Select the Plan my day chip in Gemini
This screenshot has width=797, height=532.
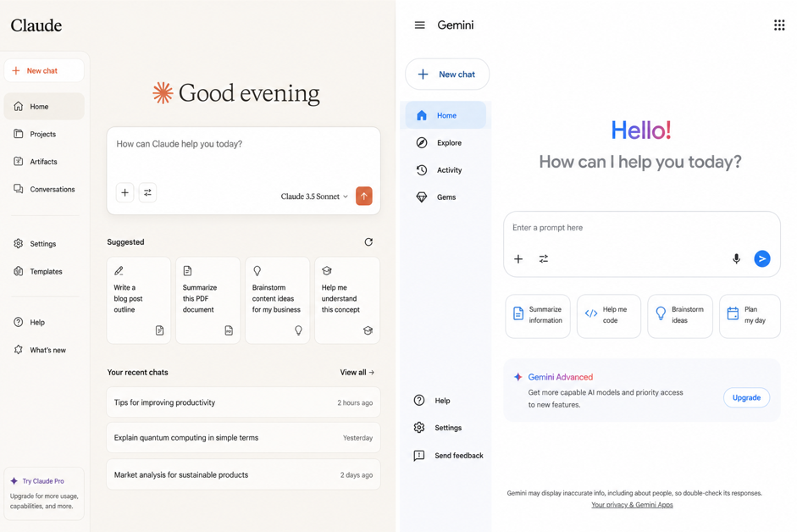pyautogui.click(x=750, y=316)
